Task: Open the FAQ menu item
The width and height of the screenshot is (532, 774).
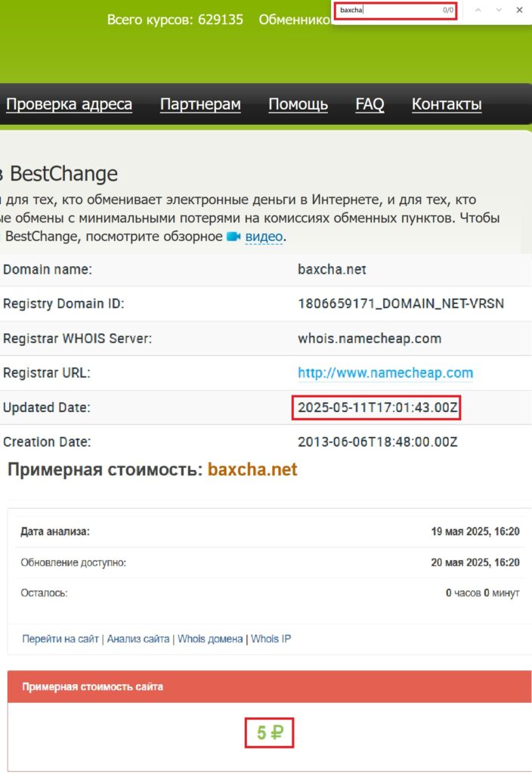Action: [x=370, y=104]
